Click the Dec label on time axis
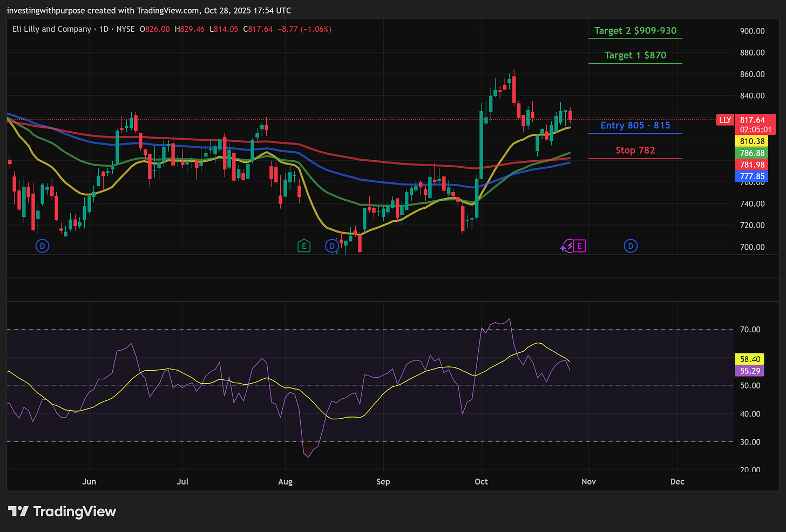The width and height of the screenshot is (786, 532). (677, 481)
